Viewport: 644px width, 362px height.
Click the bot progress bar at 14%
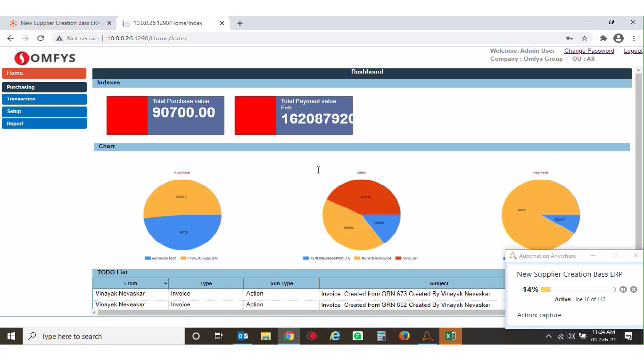(x=578, y=289)
